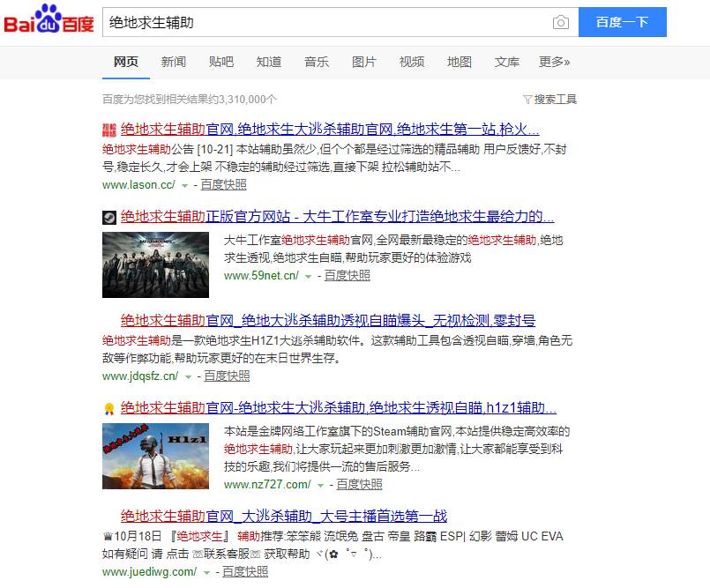Expand dropdown arrow next to www.59net.cn/
710x588 pixels.
(309, 277)
